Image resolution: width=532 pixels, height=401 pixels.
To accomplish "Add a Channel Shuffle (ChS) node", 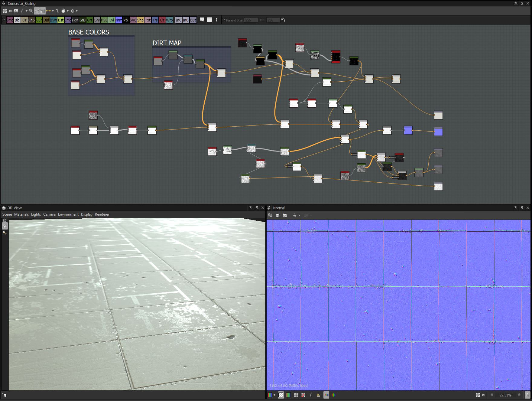I will (x=32, y=20).
